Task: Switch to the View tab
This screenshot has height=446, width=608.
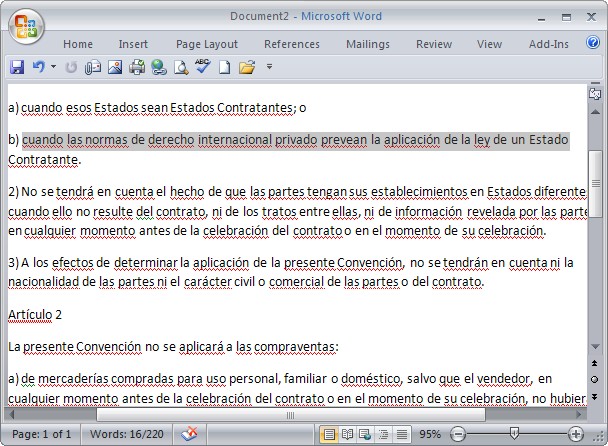Action: [x=489, y=44]
